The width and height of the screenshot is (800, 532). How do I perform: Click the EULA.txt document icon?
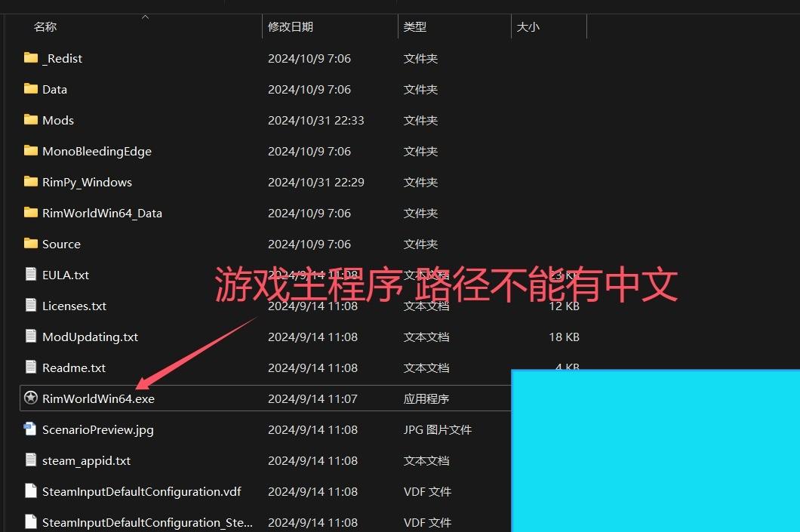31,275
